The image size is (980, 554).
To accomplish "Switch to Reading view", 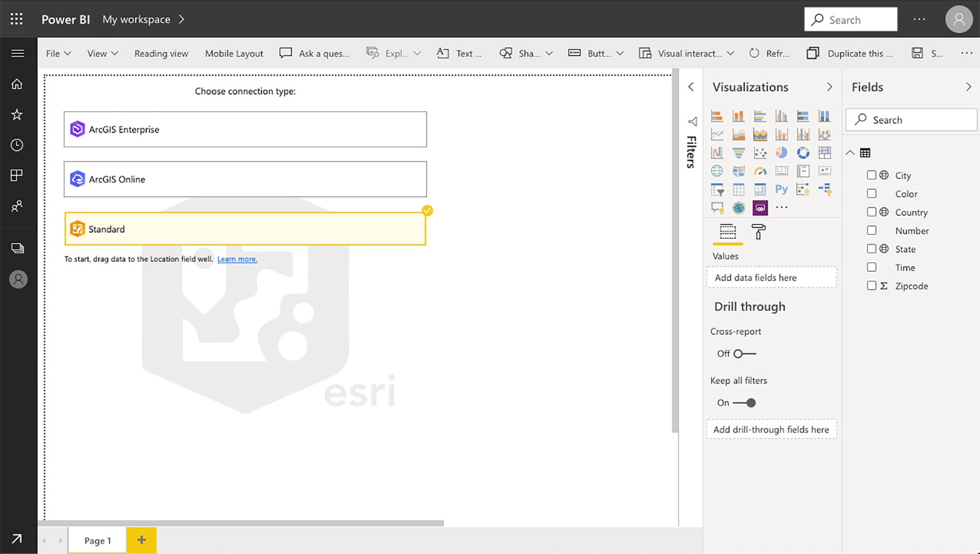I will tap(161, 54).
